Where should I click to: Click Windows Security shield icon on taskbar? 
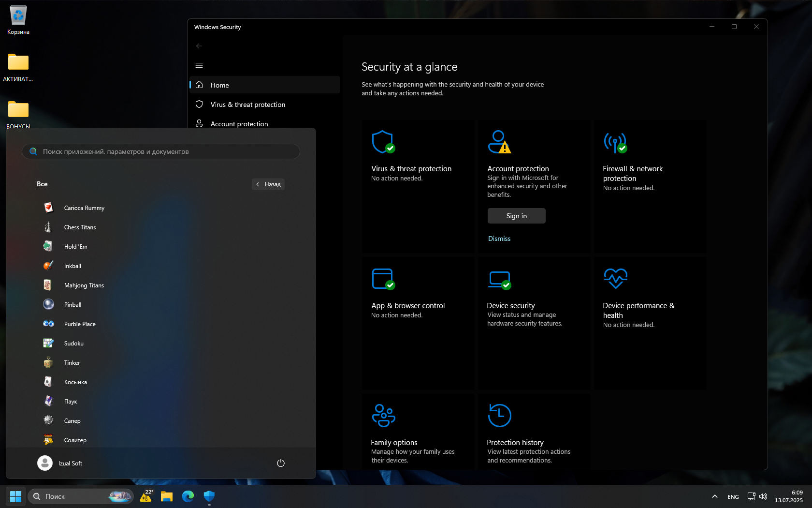pyautogui.click(x=209, y=496)
